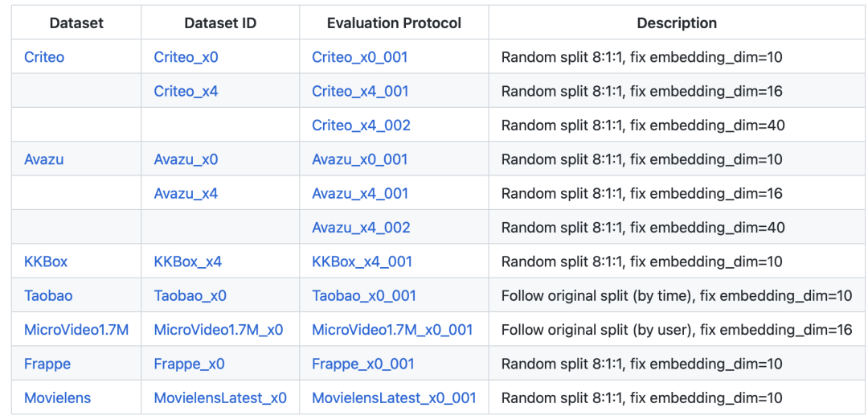Open the Taobao dataset link

48,295
